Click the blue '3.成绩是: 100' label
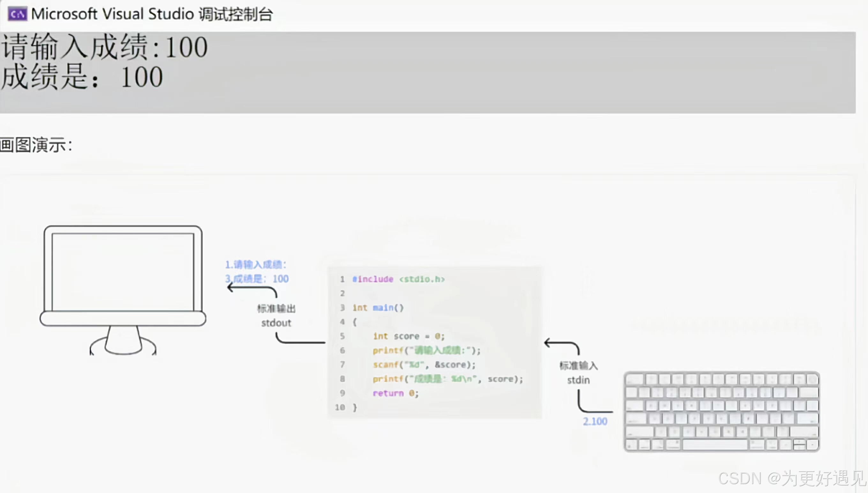The image size is (868, 493). (257, 279)
